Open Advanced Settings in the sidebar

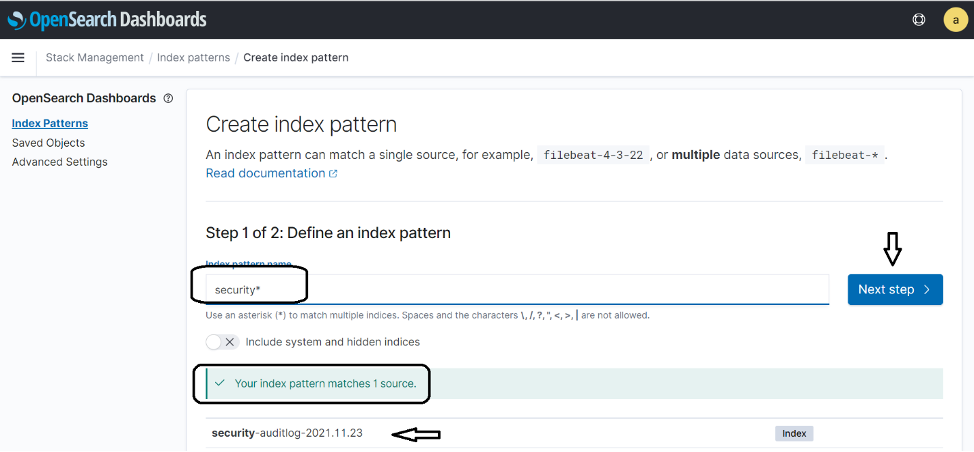tap(60, 162)
